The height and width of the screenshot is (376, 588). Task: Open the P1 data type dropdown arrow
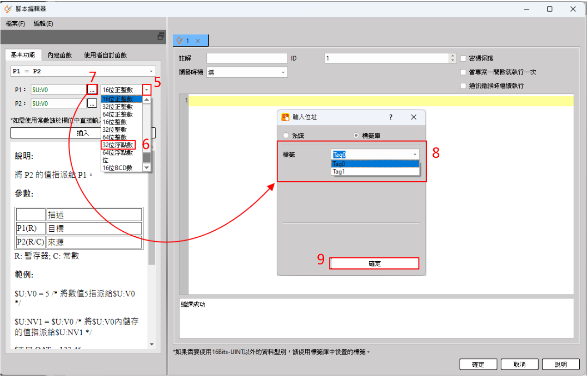(146, 90)
